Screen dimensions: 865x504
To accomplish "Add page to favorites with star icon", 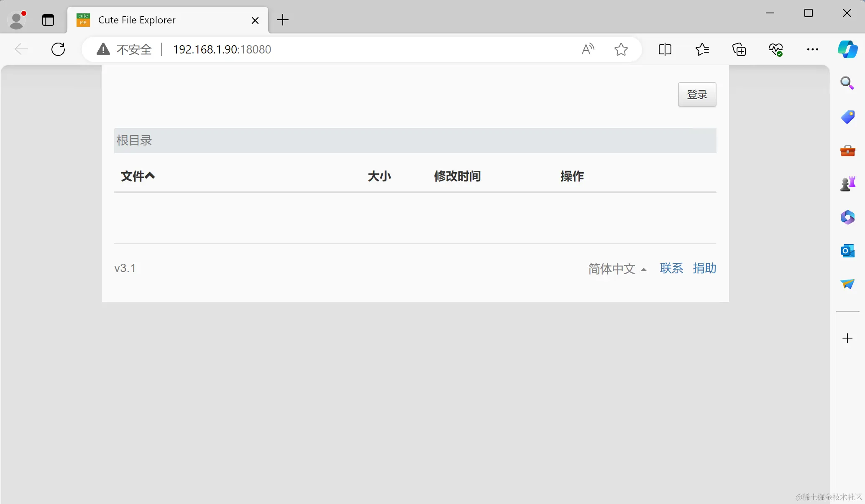I will 621,49.
